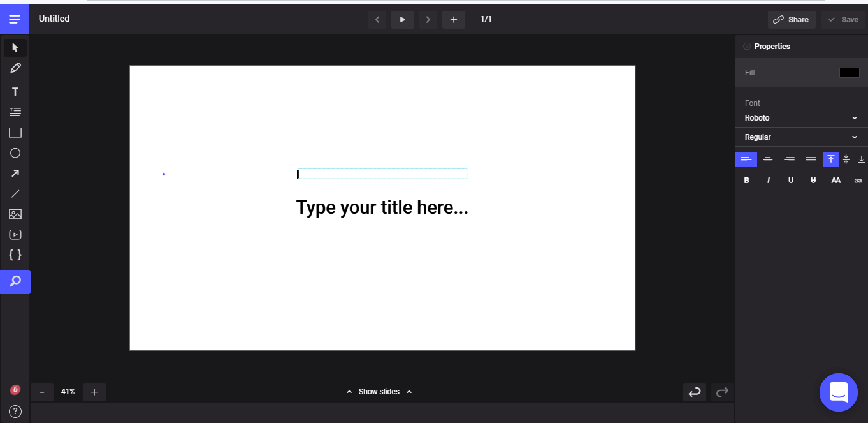The height and width of the screenshot is (423, 868).
Task: Click the active empty text box
Action: pos(382,174)
